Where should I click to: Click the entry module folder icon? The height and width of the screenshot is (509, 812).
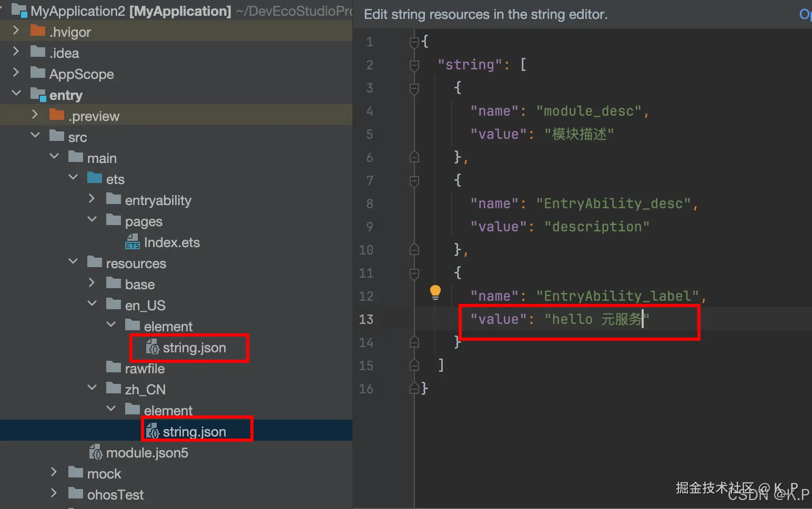click(x=38, y=95)
